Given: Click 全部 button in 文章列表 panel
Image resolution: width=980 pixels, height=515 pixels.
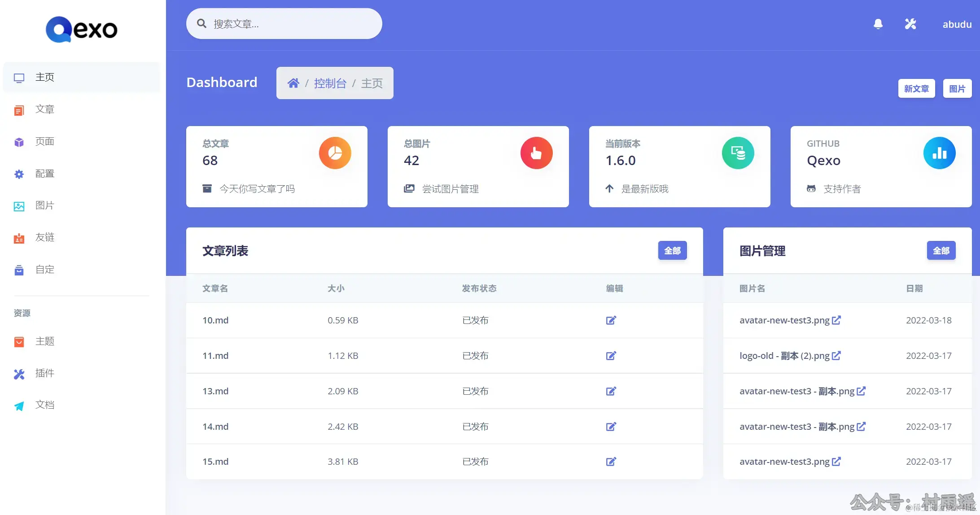Looking at the screenshot, I should (x=672, y=250).
